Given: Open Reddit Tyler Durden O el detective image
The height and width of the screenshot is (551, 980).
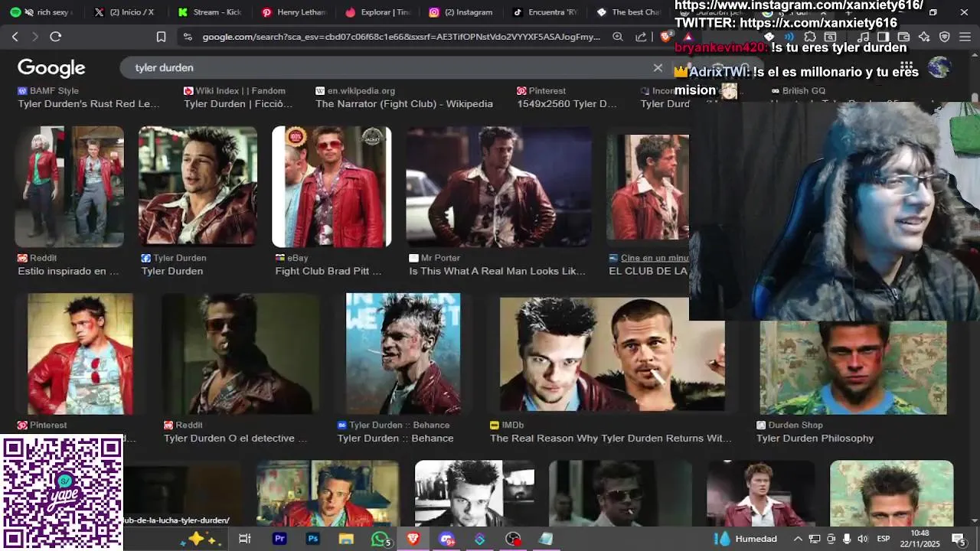Looking at the screenshot, I should point(241,354).
